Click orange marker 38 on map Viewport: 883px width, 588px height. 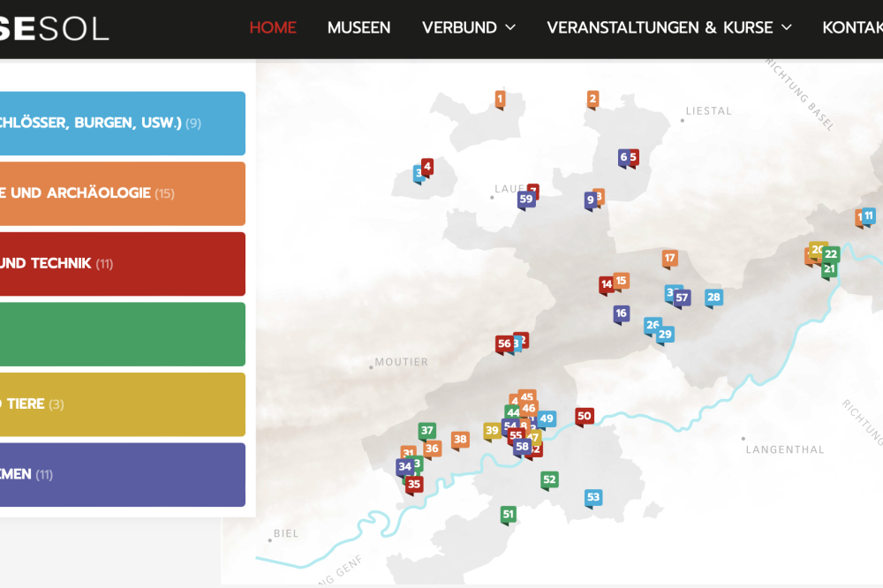[460, 439]
